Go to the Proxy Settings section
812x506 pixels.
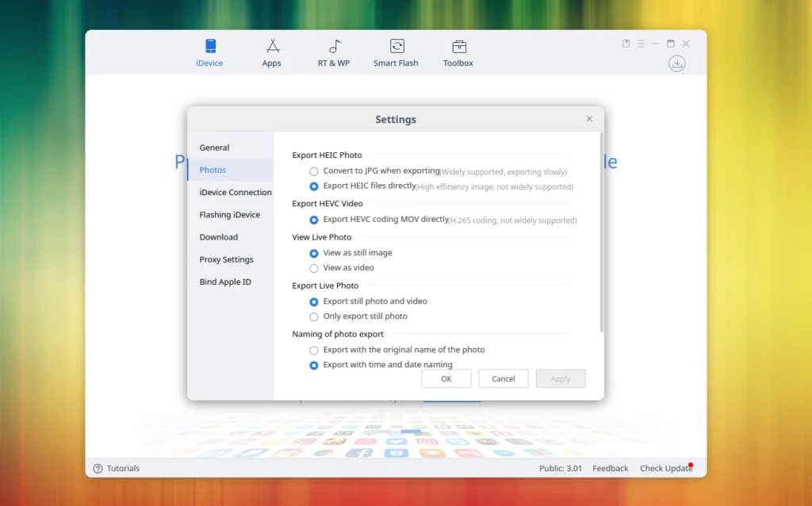[227, 259]
